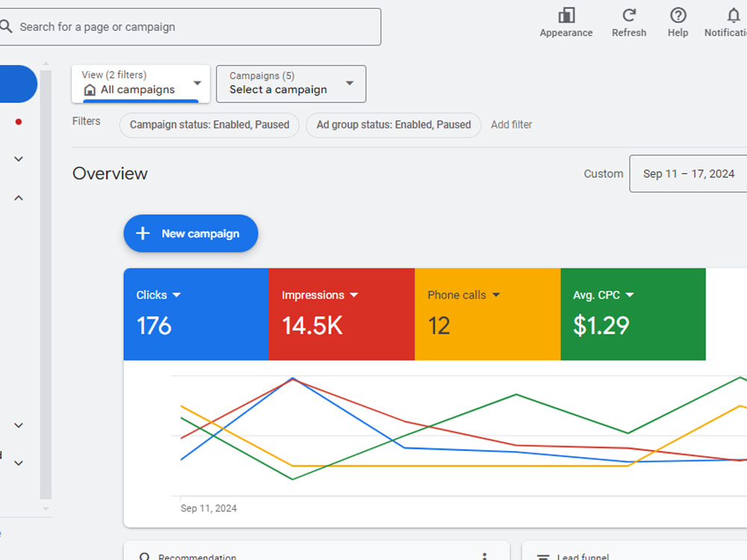747x560 pixels.
Task: Click the Custom date label
Action: pos(603,174)
